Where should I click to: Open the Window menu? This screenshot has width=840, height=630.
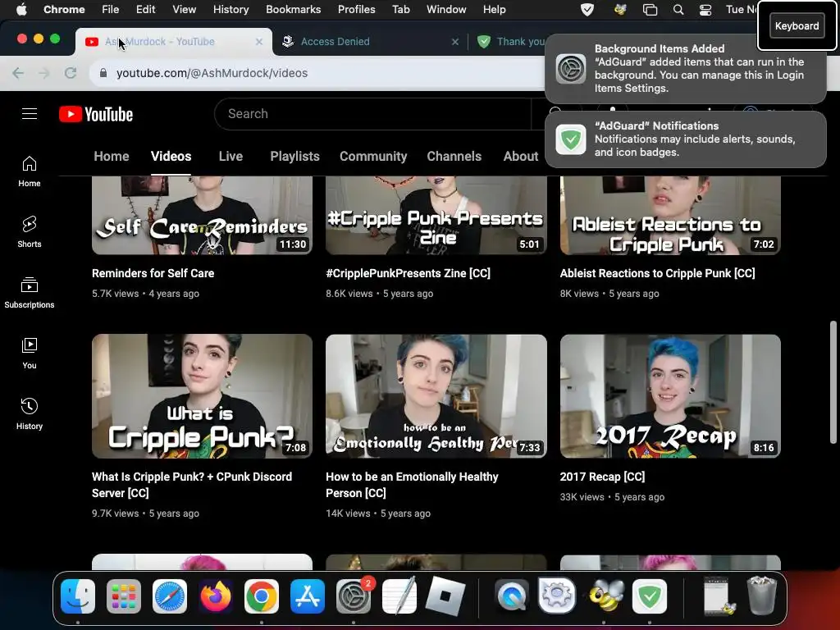tap(446, 10)
